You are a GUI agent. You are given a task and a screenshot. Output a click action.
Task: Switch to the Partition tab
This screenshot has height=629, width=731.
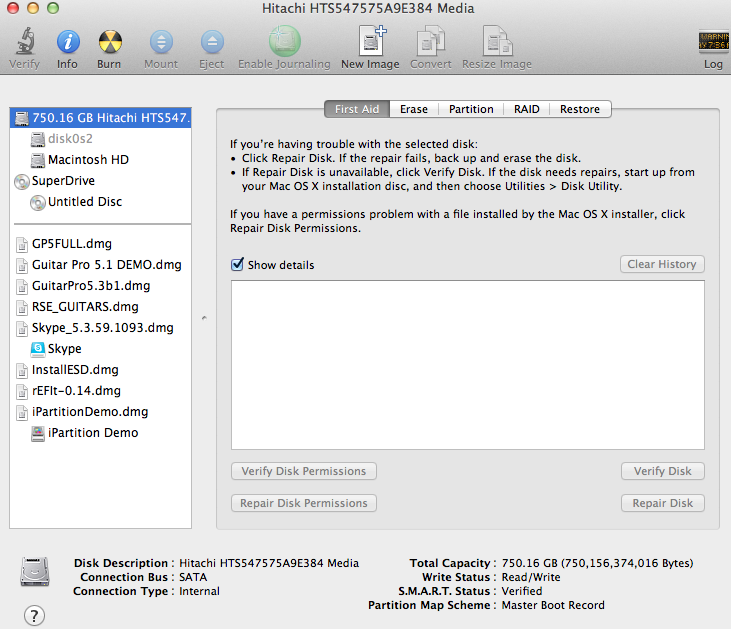tap(471, 109)
